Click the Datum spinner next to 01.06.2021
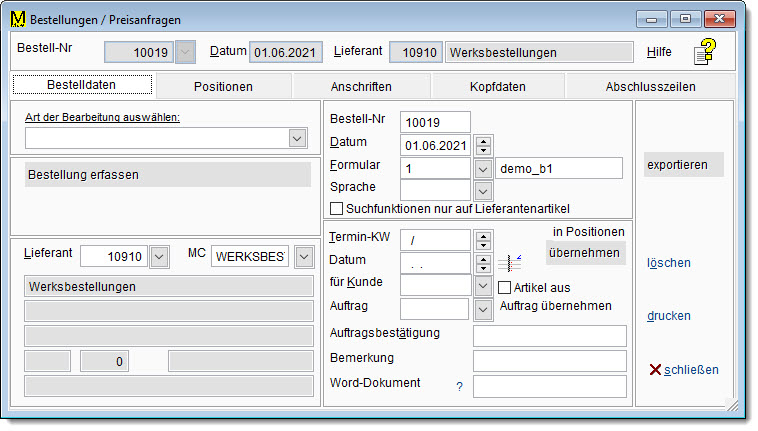This screenshot has height=431, width=758. coord(484,145)
